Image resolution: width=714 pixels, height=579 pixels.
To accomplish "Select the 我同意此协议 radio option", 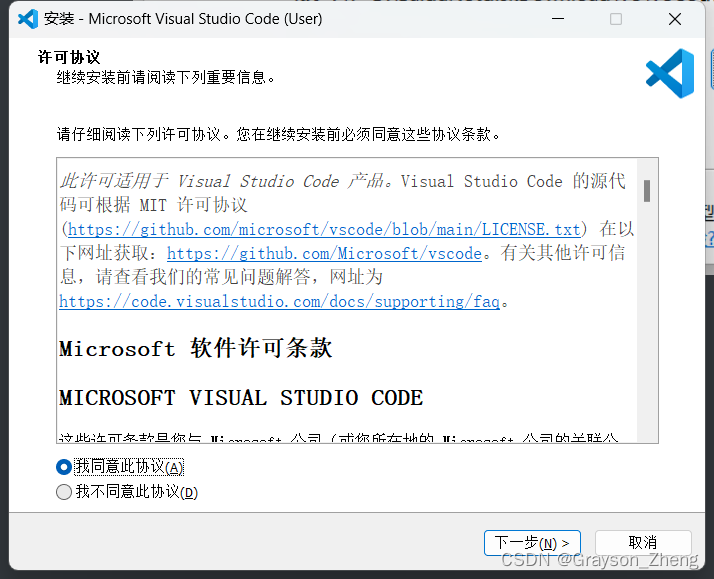I will 65,467.
